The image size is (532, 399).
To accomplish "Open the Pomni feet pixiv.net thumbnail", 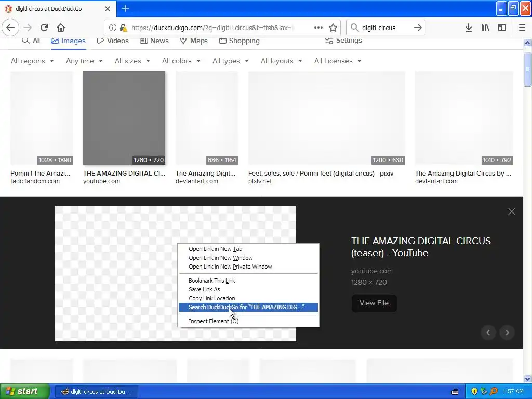I will pos(326,118).
